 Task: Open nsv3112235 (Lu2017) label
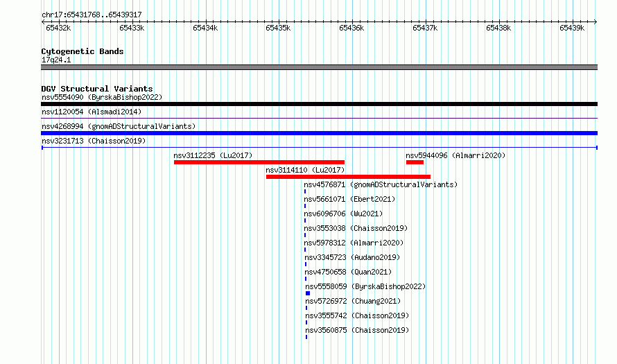[213, 155]
